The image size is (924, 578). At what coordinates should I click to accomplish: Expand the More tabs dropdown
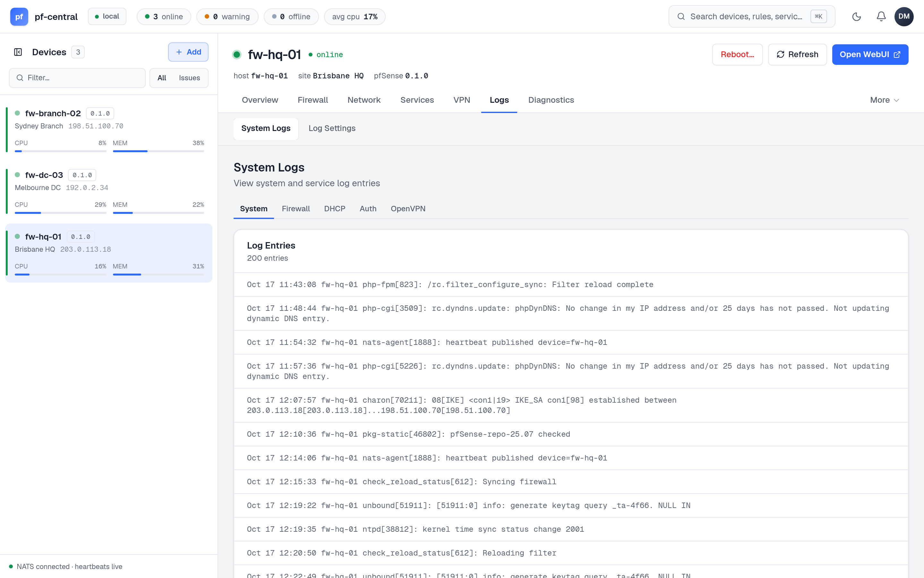click(x=884, y=100)
